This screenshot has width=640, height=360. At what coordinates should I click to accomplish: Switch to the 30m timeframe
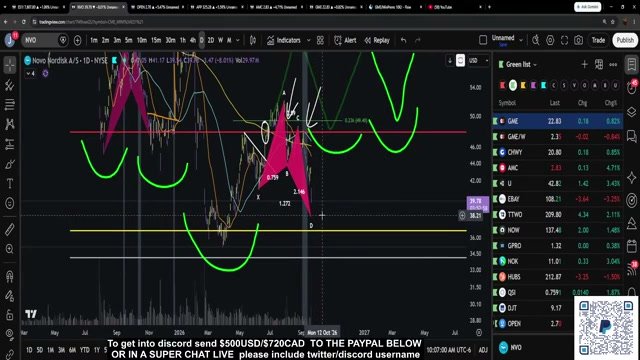[x=170, y=40]
